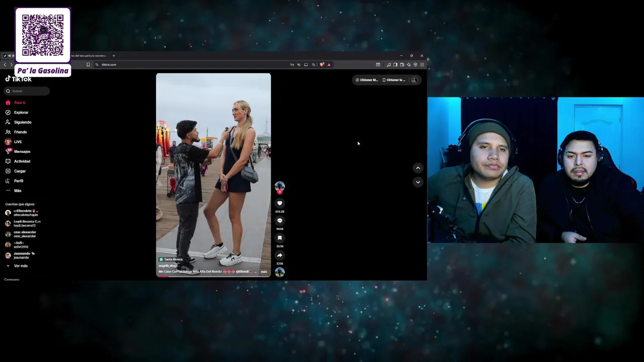
Task: Click browser back arrow
Action: click(x=5, y=64)
